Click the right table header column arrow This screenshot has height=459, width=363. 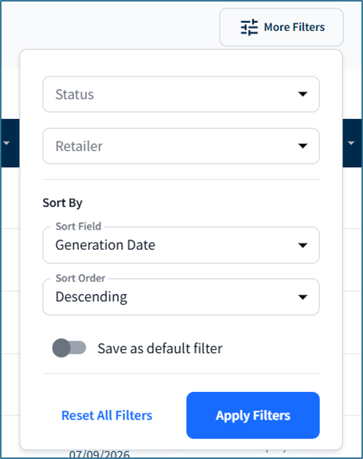click(x=351, y=143)
